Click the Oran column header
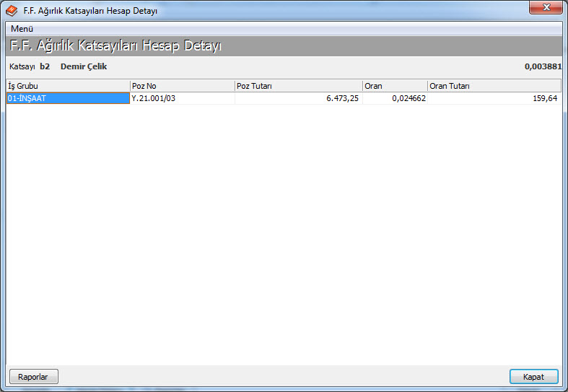 [394, 86]
